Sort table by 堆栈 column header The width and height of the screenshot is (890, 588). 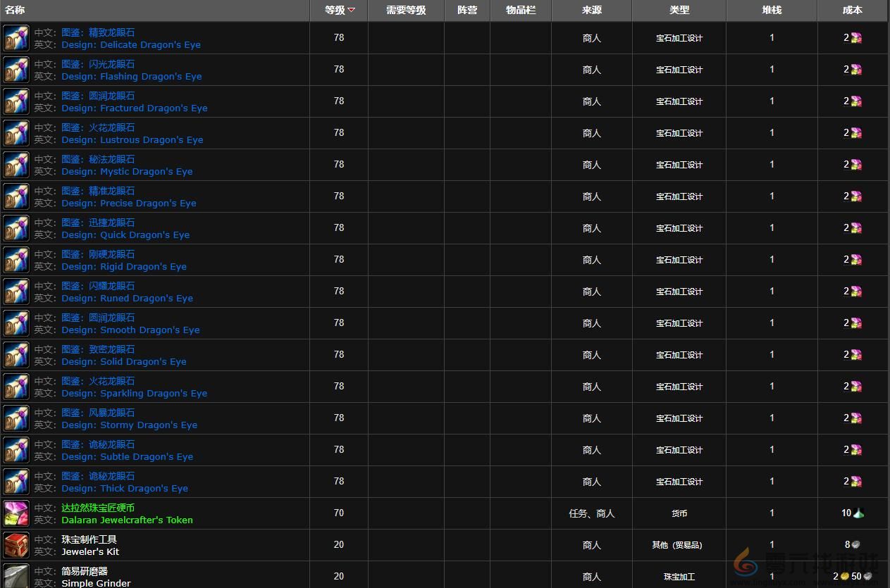771,11
